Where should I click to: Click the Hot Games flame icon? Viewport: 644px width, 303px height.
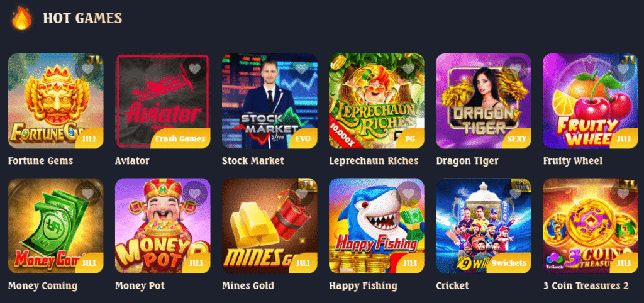pos(22,18)
